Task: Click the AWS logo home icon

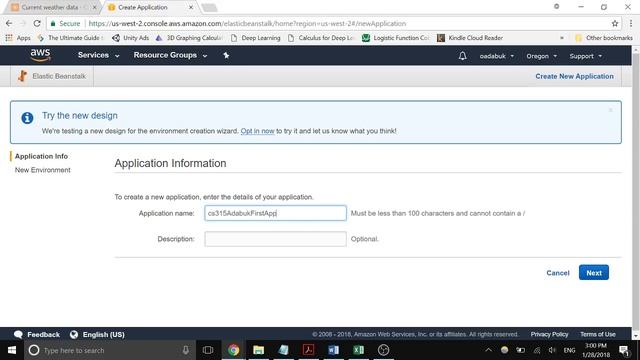Action: 40,55
